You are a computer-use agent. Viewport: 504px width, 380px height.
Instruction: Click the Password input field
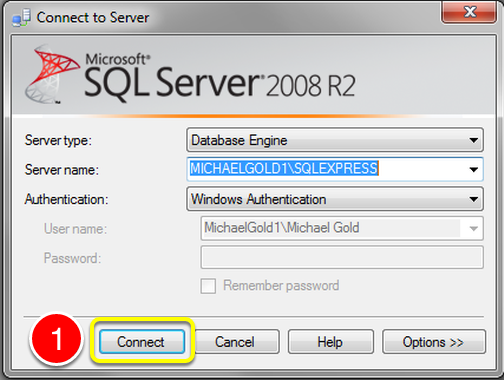coord(342,257)
